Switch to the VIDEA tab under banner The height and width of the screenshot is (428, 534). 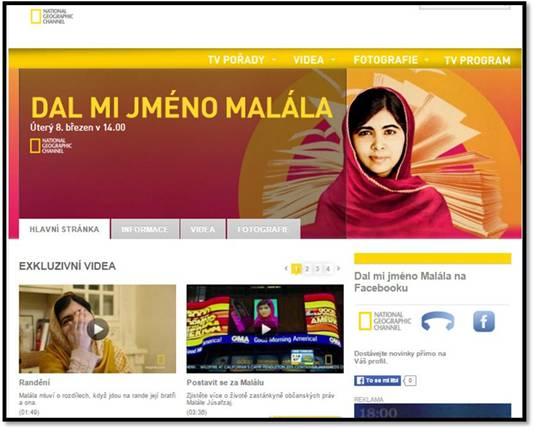click(203, 229)
